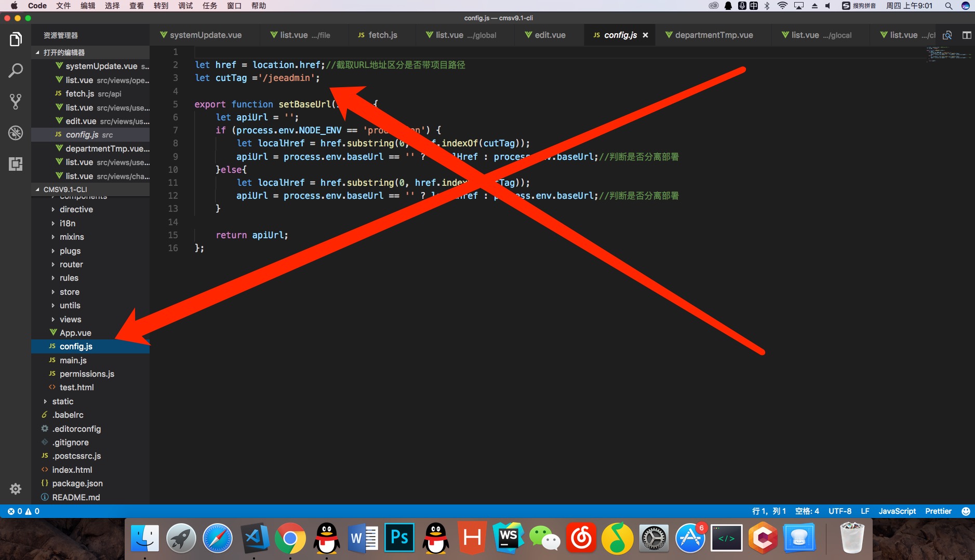Change the UTF-8 file encoding

coord(840,511)
